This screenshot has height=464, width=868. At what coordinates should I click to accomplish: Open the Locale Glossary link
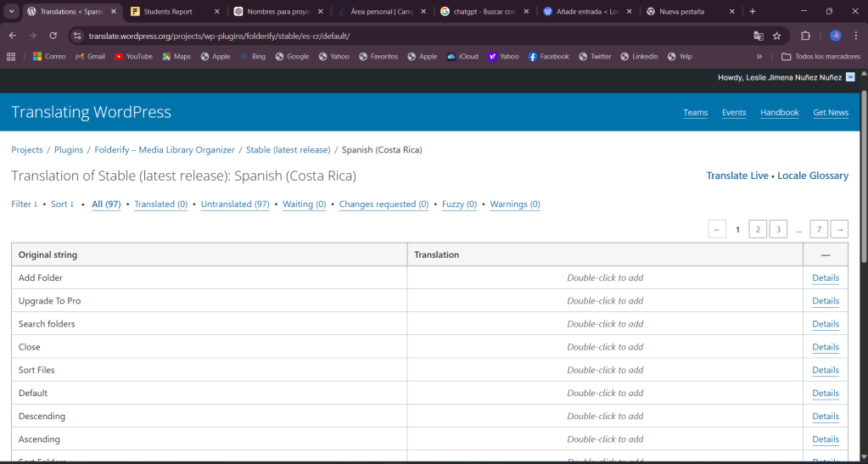812,176
